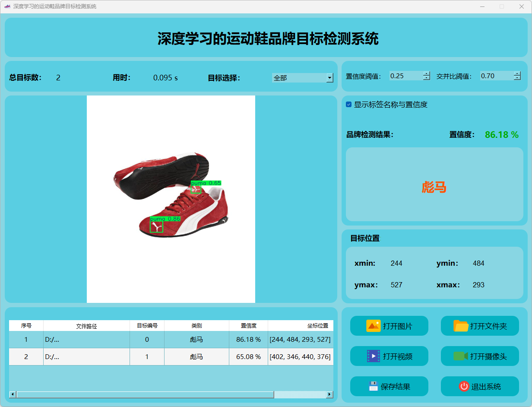Click the confidence threshold field showing 0.25
Viewport: 532px width, 407px height.
pos(405,76)
